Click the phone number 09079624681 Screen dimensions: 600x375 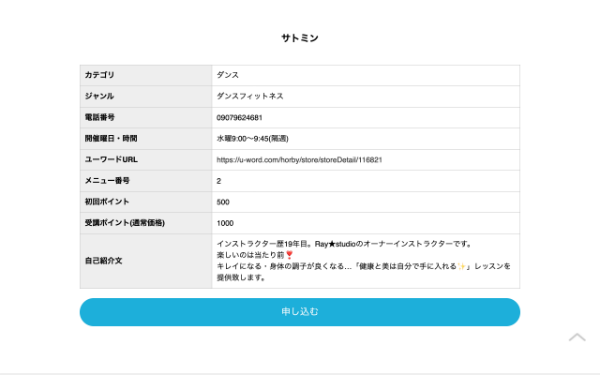(240, 117)
